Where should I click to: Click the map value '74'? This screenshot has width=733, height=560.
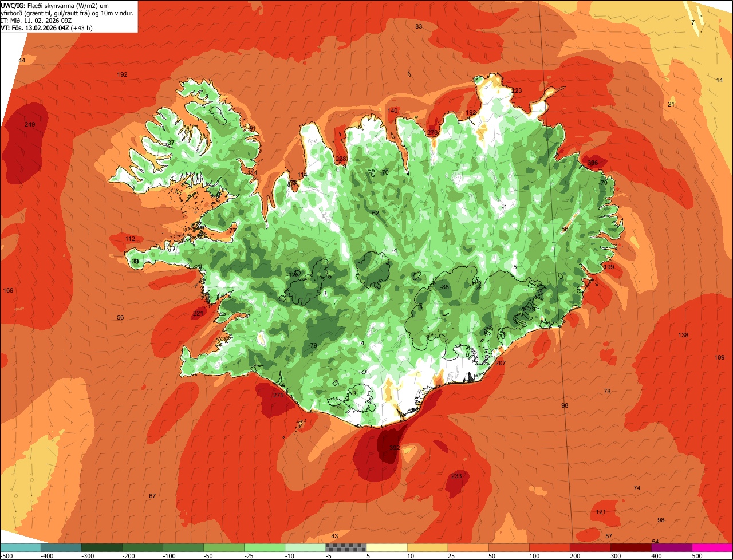637,488
